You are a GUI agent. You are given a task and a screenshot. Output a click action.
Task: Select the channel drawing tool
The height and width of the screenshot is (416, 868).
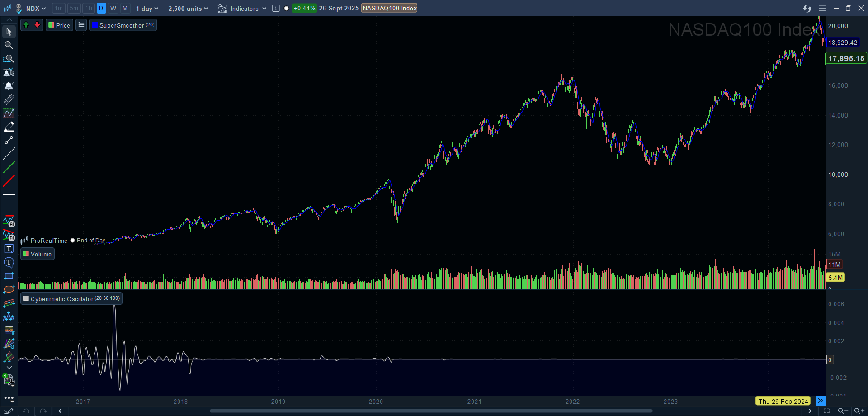9,303
